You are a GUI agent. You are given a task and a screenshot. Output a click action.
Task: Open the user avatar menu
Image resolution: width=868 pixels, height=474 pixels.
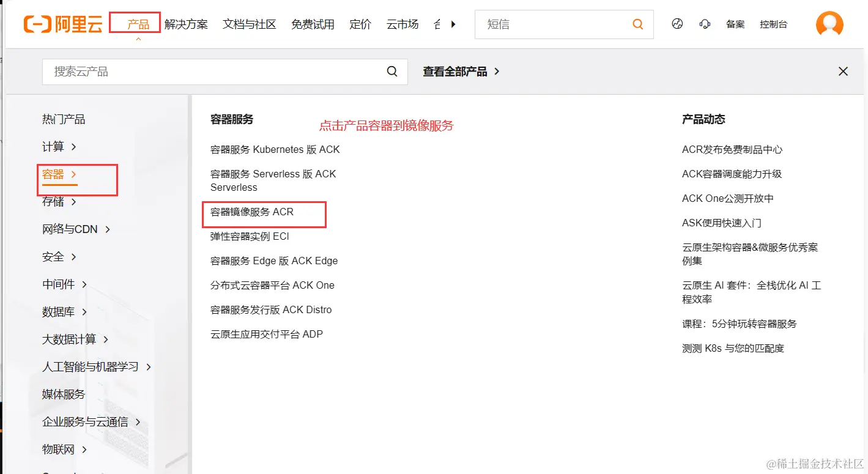click(829, 24)
